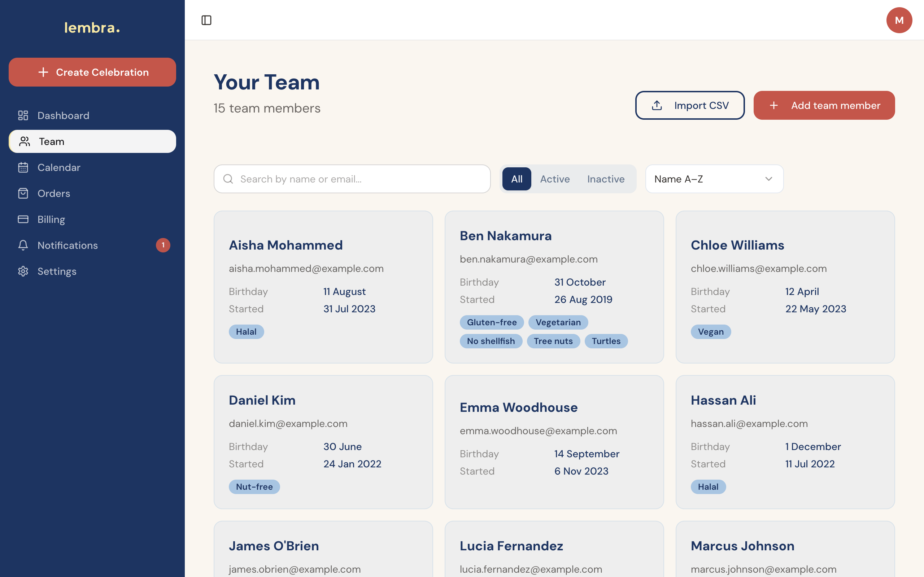This screenshot has width=924, height=577.
Task: Select the Inactive filter
Action: [606, 179]
